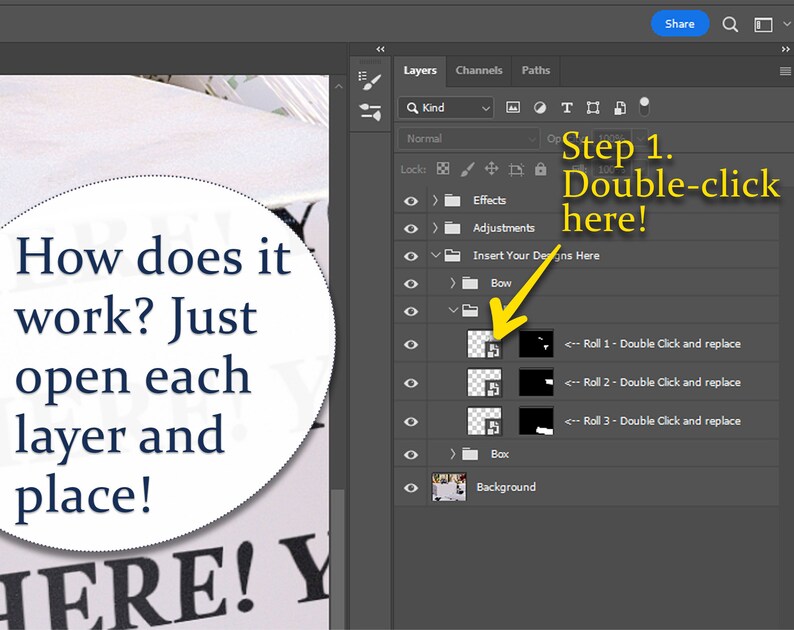Select Roll 1 smart object thumbnail

click(x=484, y=344)
